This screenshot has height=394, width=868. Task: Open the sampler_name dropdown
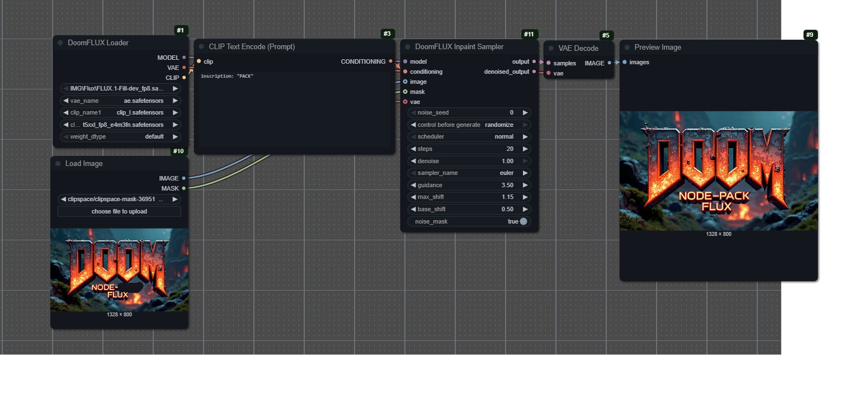[469, 173]
